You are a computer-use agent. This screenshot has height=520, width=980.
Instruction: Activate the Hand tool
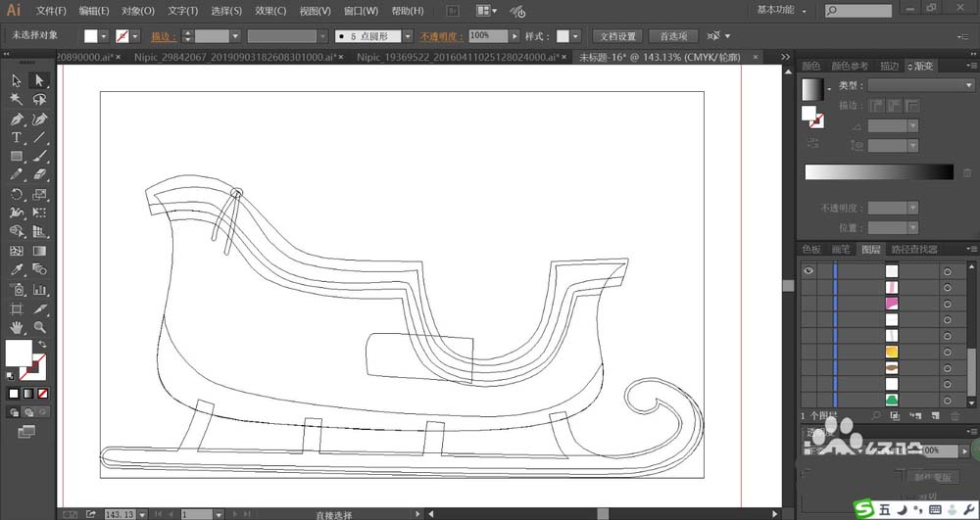point(17,327)
